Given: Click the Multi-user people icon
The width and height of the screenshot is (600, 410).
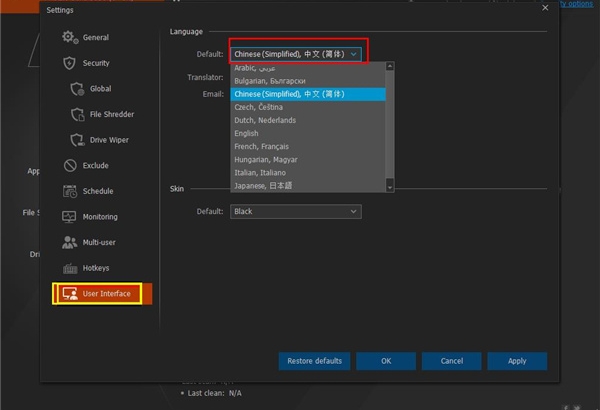Looking at the screenshot, I should pyautogui.click(x=70, y=242).
